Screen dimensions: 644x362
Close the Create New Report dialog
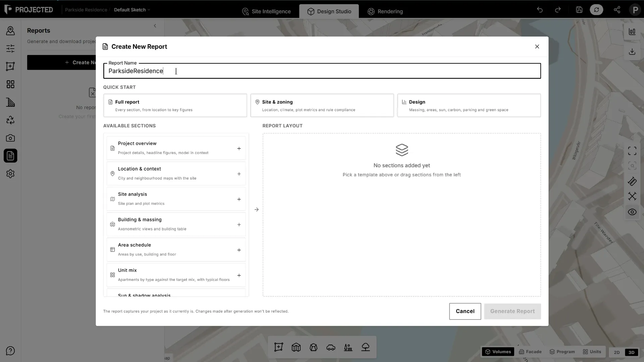pos(537,47)
